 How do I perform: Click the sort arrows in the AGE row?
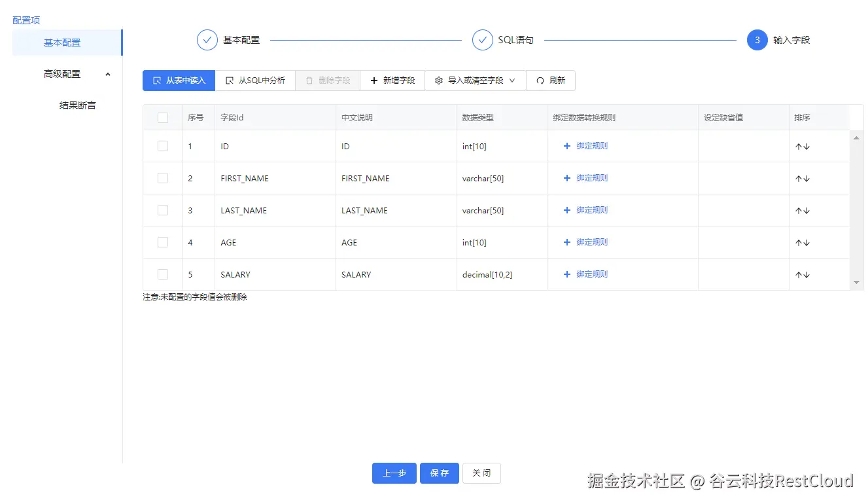(803, 243)
